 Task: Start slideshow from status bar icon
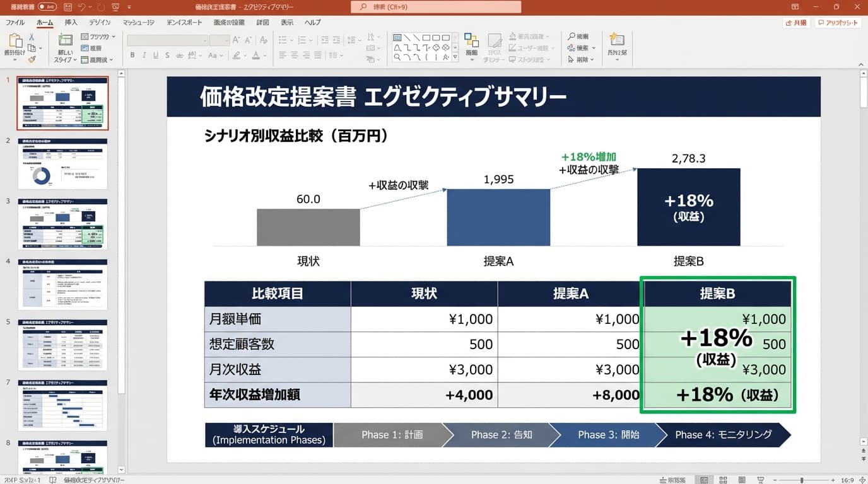761,480
